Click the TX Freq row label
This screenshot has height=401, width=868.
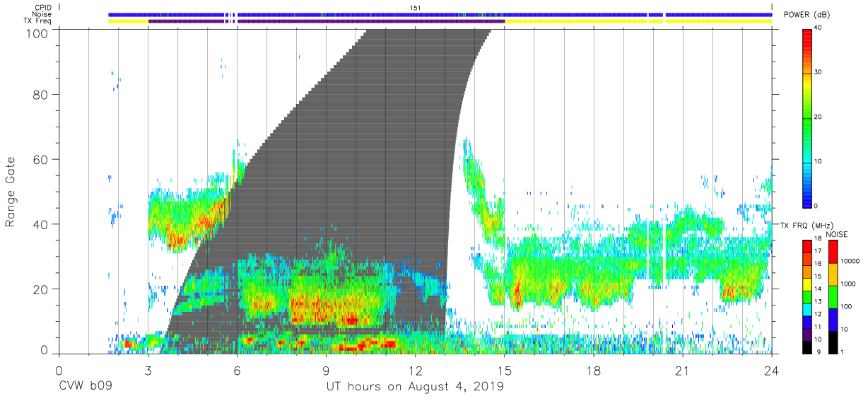38,21
